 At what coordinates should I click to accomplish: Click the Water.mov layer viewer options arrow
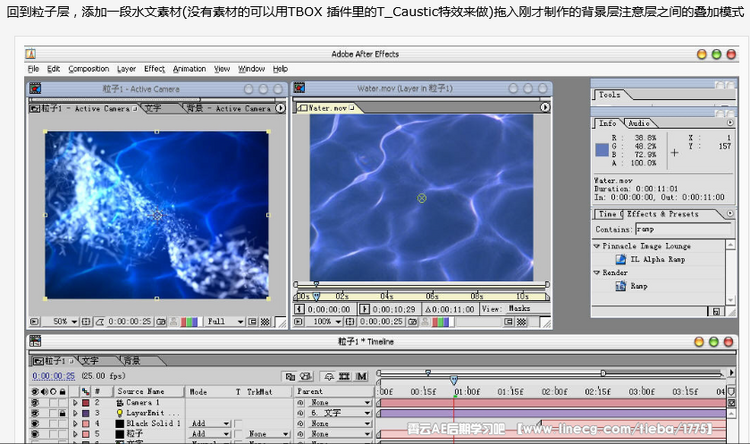point(545,108)
